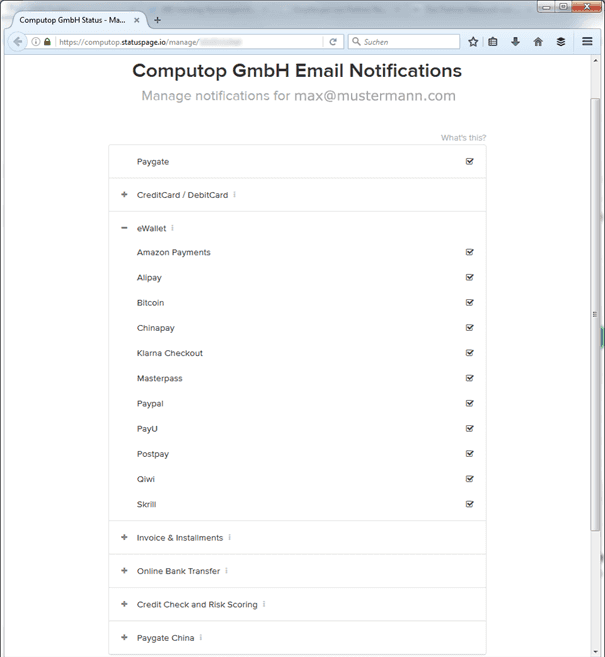Collapse the eWallet section

click(x=124, y=228)
